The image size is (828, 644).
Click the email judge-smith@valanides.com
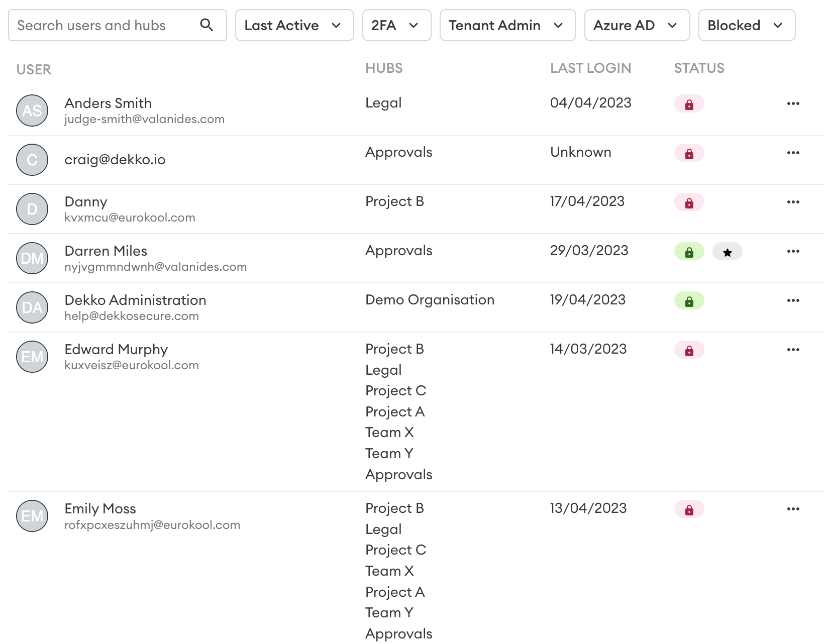pos(144,119)
